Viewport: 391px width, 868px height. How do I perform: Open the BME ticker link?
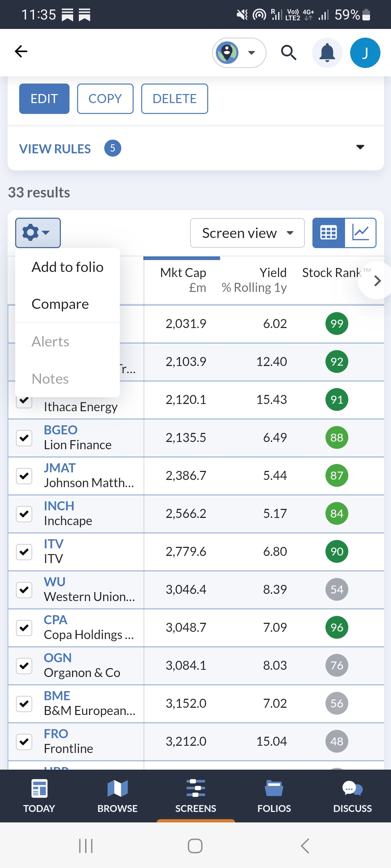tap(57, 696)
